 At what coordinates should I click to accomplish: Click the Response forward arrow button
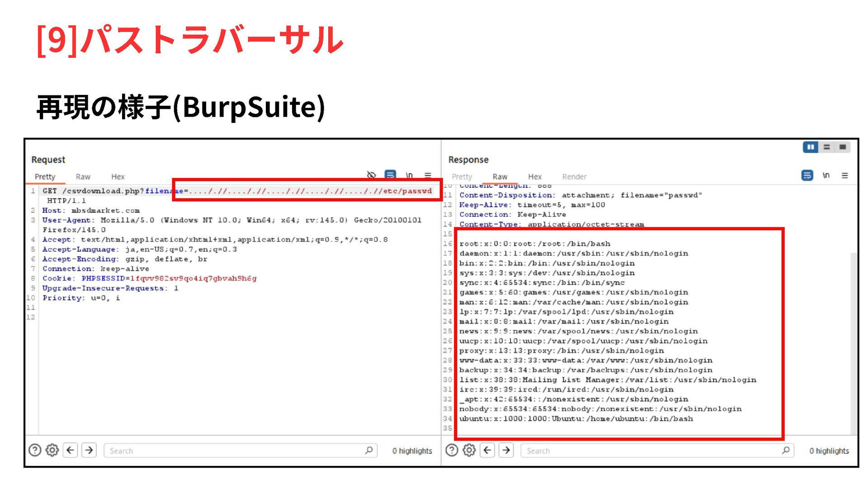point(506,450)
